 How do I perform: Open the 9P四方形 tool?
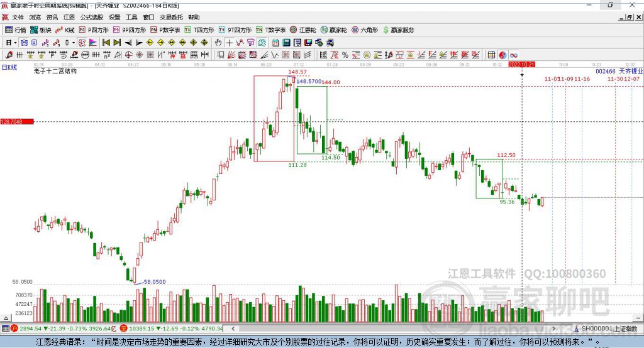(129, 30)
